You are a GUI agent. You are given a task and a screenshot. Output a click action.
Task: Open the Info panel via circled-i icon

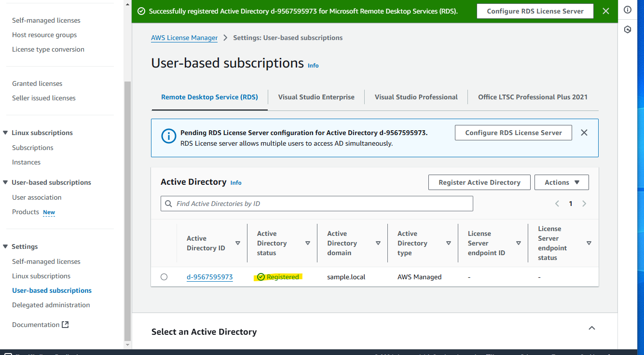(x=628, y=10)
